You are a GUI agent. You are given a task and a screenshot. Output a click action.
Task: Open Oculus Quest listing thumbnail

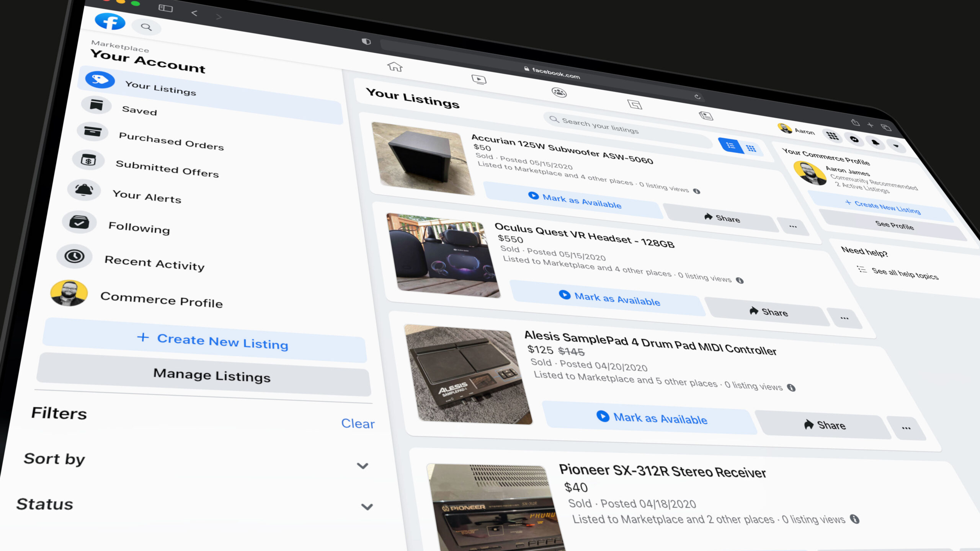tap(443, 256)
